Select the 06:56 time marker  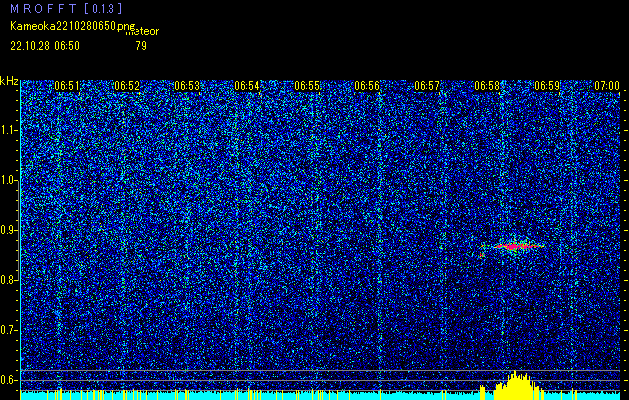(367, 86)
